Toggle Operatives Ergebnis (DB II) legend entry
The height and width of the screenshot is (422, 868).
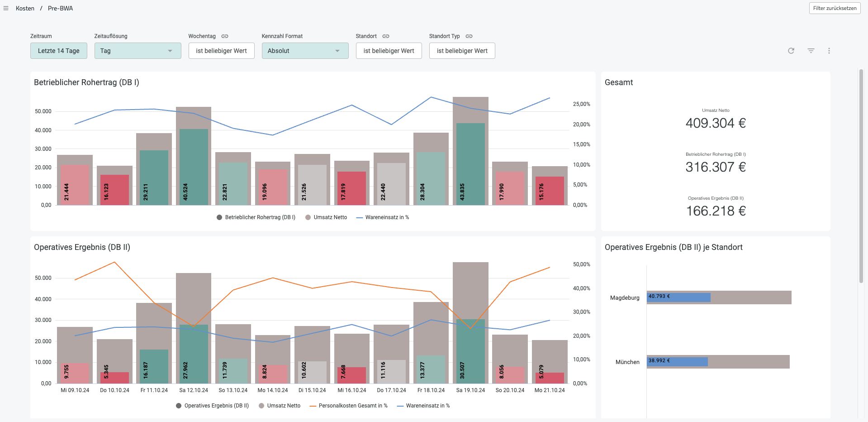[212, 406]
